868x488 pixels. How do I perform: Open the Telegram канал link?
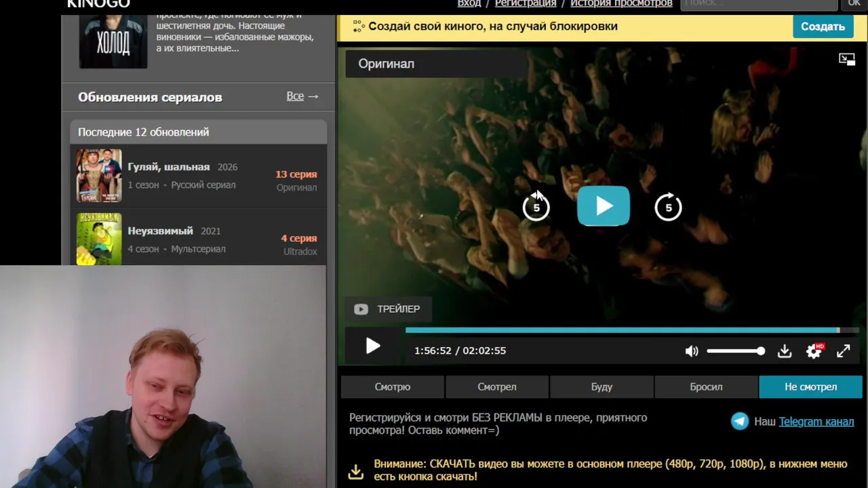click(x=816, y=422)
